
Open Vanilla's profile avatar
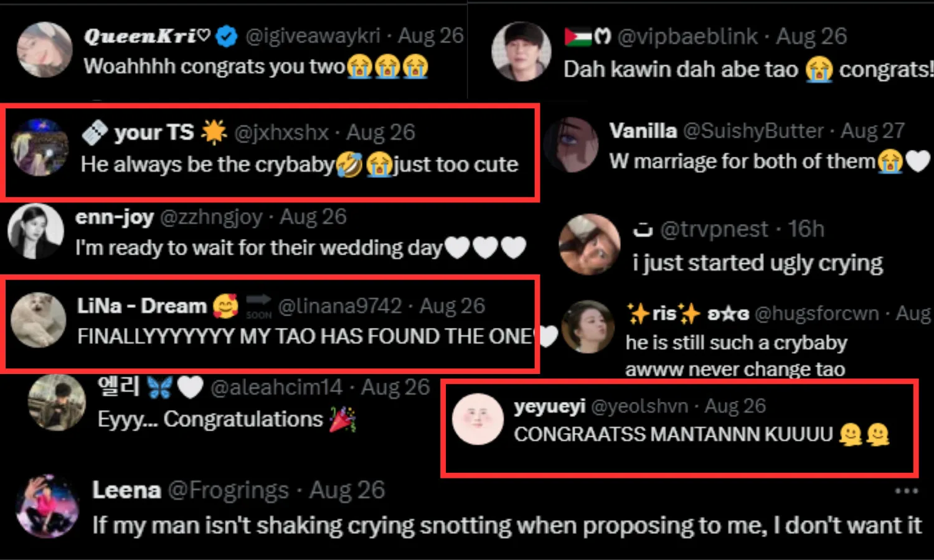coord(572,144)
